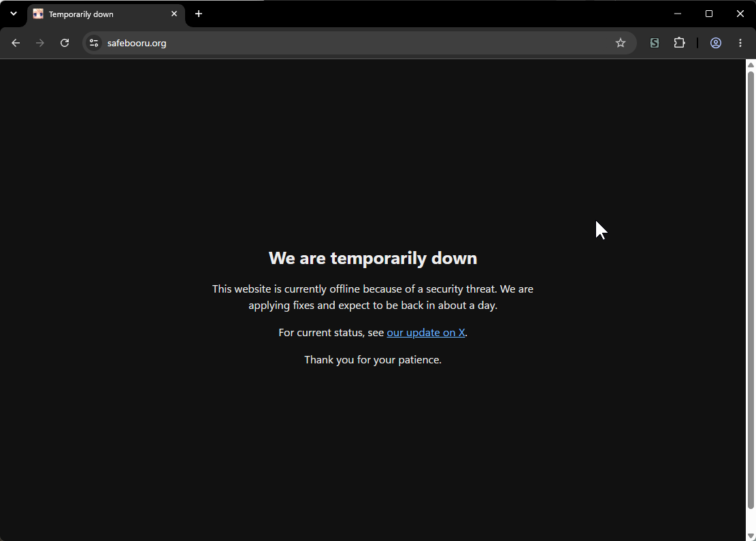756x541 pixels.
Task: Click the 'applying fixes and expect' line
Action: point(373,306)
